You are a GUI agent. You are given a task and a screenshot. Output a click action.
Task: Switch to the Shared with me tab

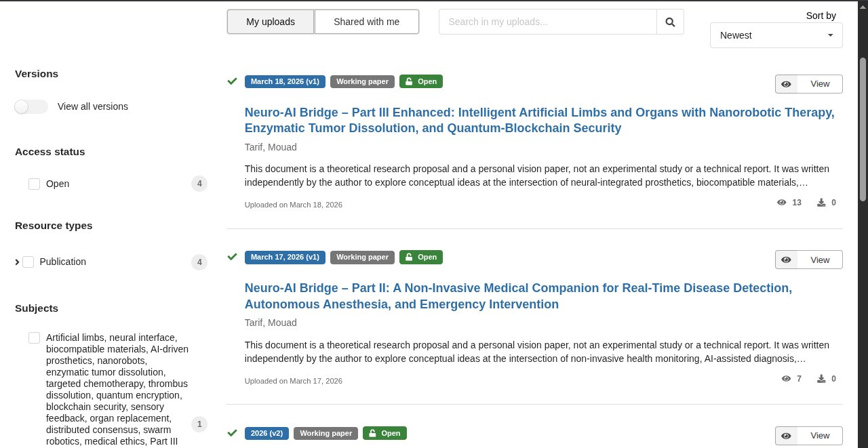[366, 22]
